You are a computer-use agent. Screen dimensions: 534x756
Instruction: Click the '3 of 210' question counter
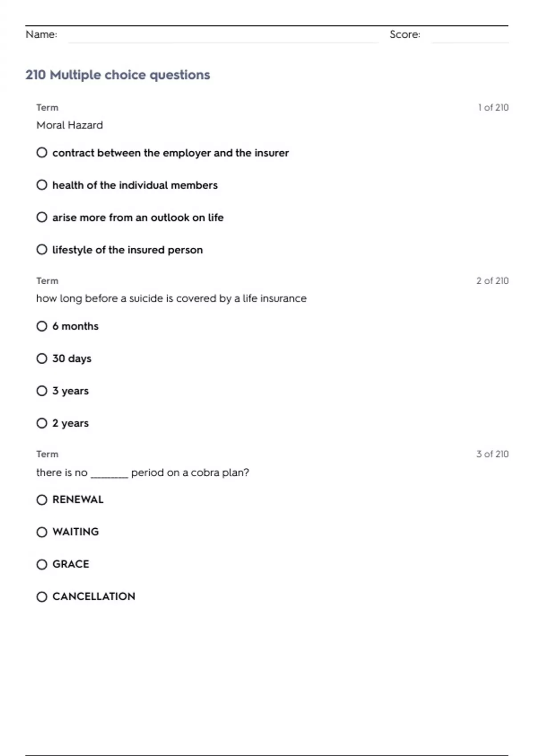click(x=492, y=454)
